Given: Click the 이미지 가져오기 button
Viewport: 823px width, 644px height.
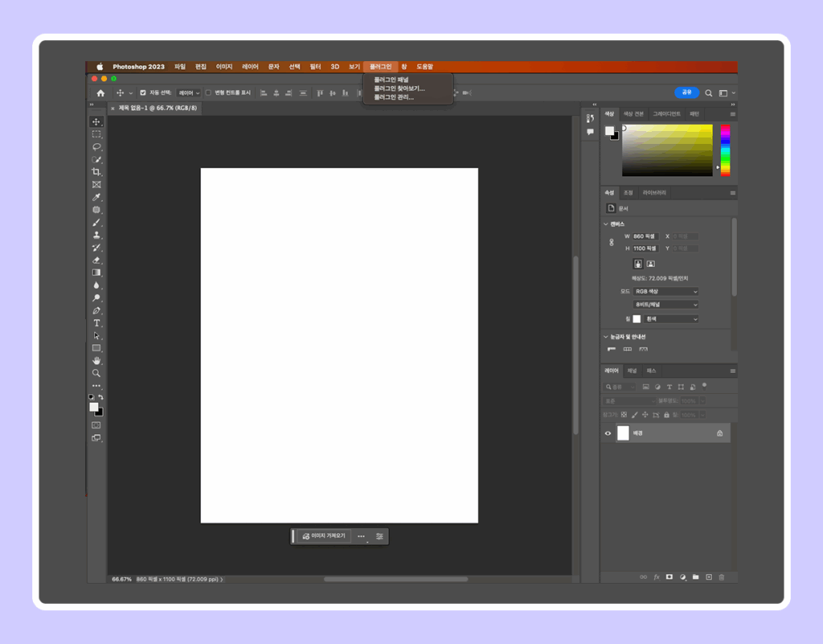Looking at the screenshot, I should pos(325,535).
